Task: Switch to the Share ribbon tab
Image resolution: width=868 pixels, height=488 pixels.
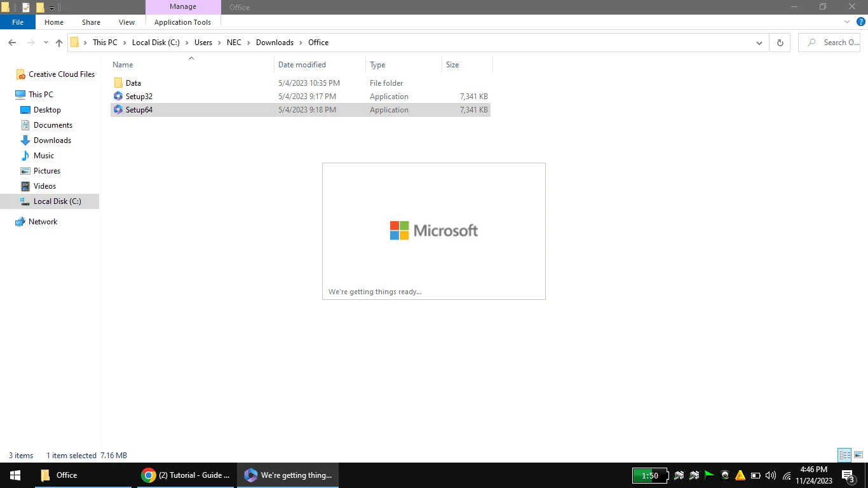Action: click(91, 22)
